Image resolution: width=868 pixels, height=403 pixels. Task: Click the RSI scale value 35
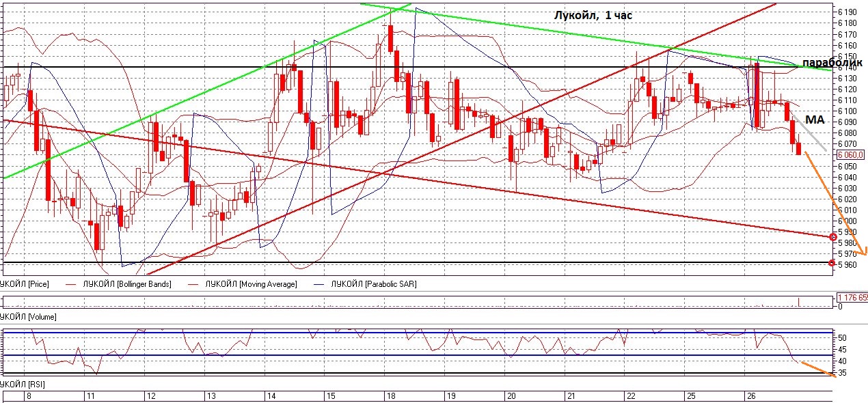pyautogui.click(x=843, y=373)
